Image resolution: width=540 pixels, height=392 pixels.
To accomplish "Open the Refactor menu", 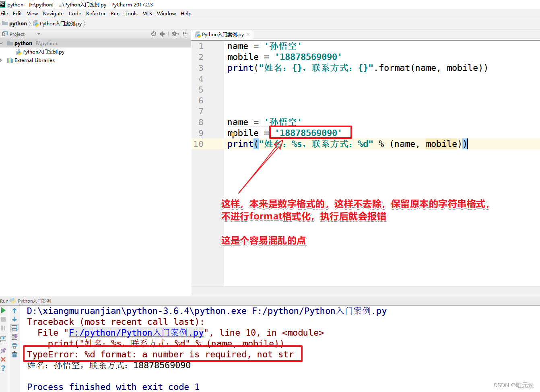I will (x=96, y=13).
